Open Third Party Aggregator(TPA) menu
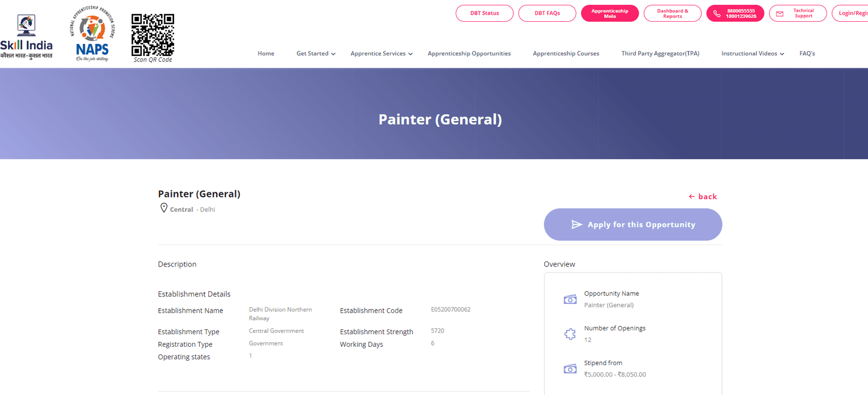This screenshot has height=395, width=868. (x=660, y=54)
